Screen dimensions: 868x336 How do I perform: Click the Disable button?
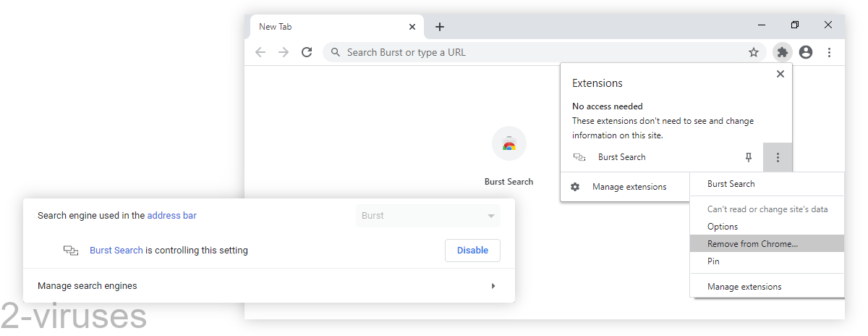click(x=472, y=251)
